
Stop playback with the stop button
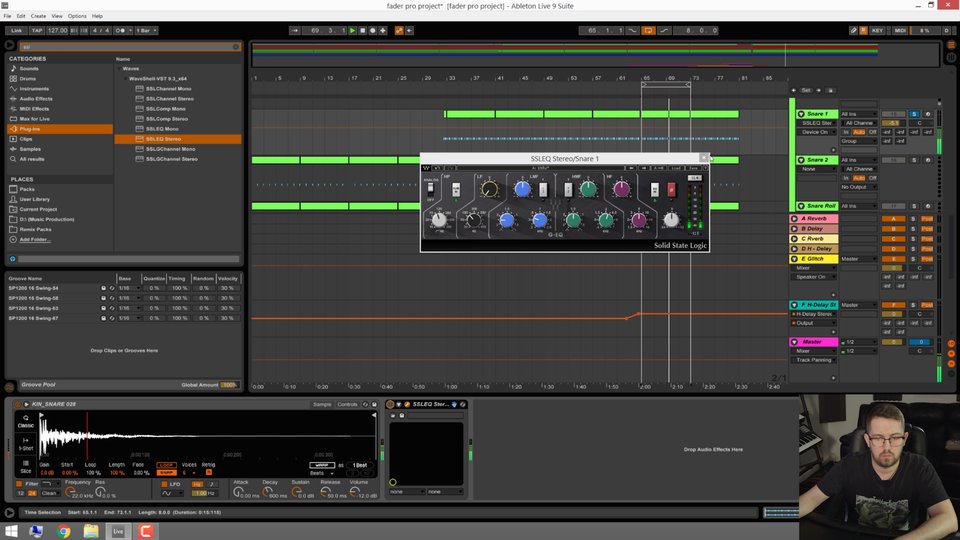(362, 31)
